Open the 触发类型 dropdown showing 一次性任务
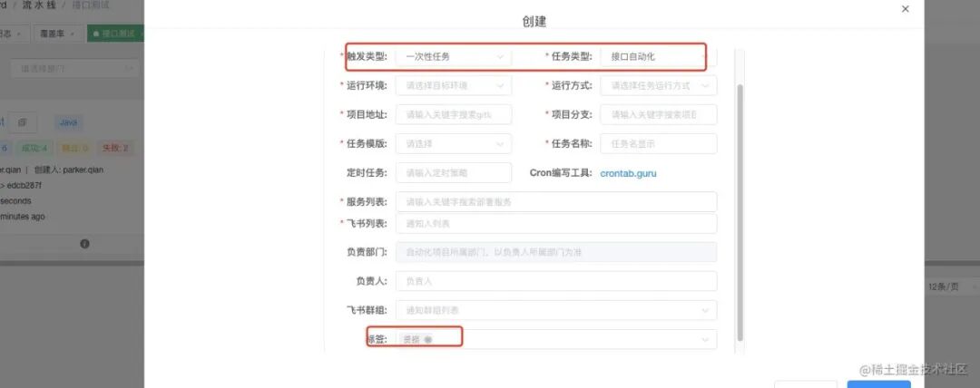This screenshot has width=980, height=388. click(x=454, y=56)
